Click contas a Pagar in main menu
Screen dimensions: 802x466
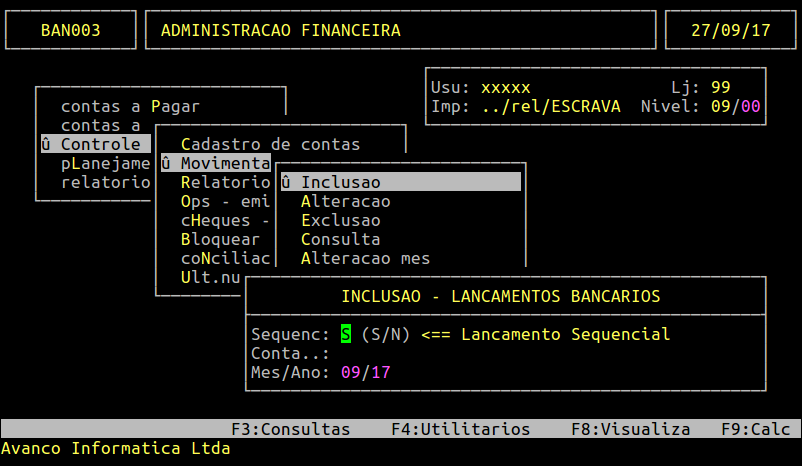(130, 106)
